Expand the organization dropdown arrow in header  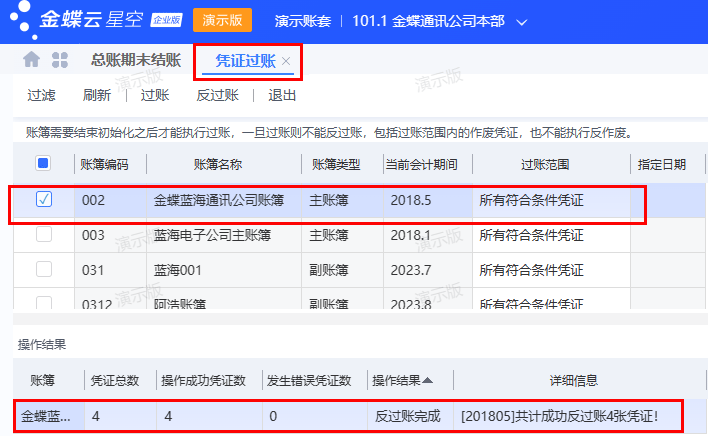point(522,22)
